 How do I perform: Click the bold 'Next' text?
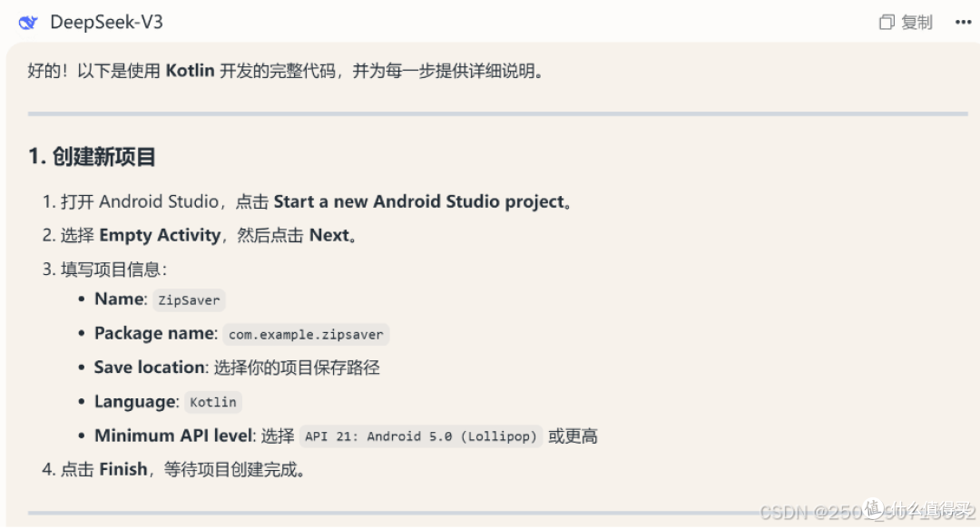(328, 235)
